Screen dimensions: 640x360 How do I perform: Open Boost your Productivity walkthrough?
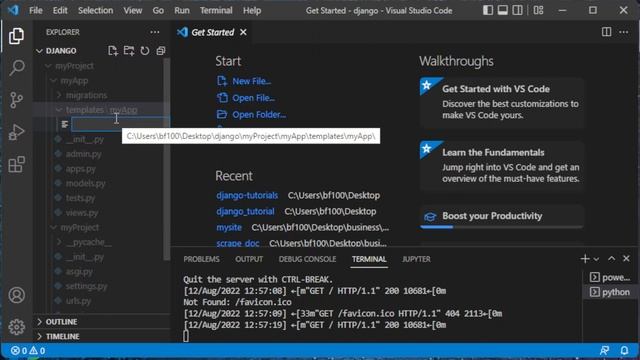(x=502, y=216)
